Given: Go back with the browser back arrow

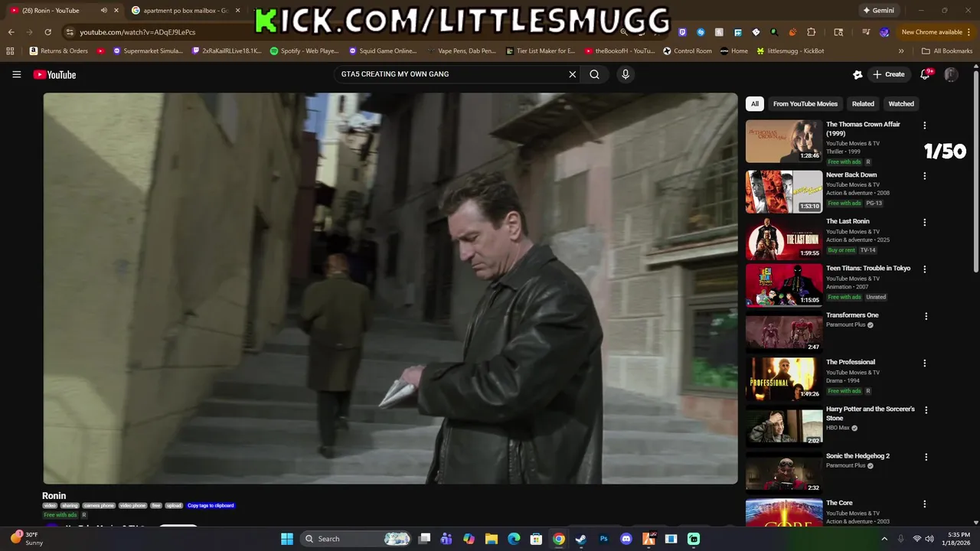Looking at the screenshot, I should click(x=11, y=32).
